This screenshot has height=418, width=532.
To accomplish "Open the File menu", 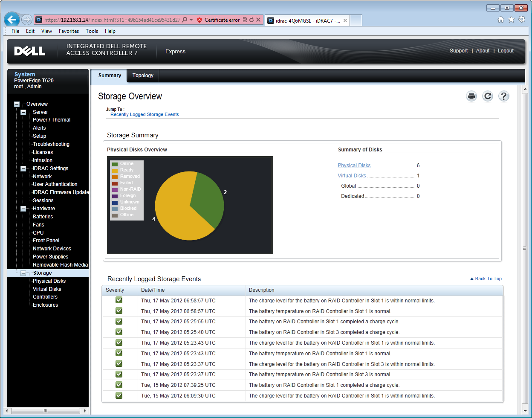I will (x=15, y=31).
